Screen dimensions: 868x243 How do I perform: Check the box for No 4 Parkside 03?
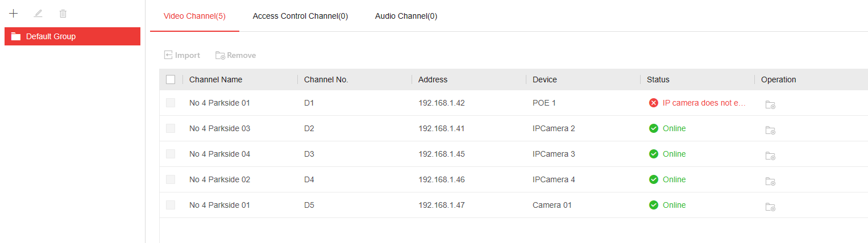[x=171, y=128]
